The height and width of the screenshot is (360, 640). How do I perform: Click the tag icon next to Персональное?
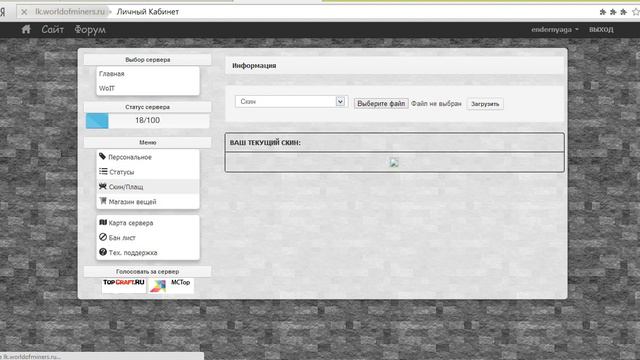pyautogui.click(x=102, y=156)
